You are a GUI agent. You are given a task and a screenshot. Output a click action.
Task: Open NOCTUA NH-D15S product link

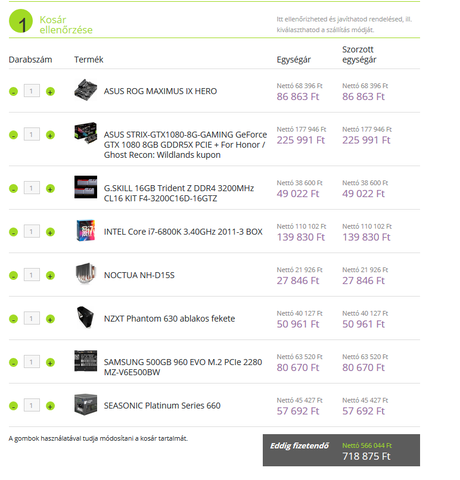click(139, 275)
